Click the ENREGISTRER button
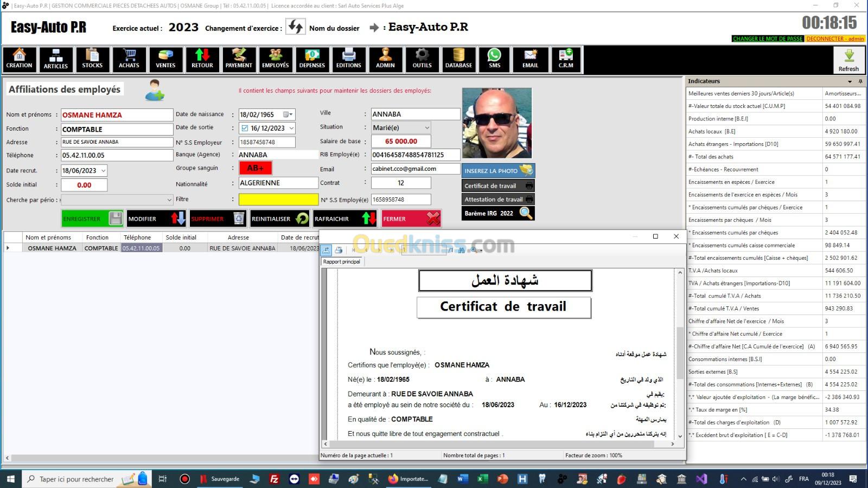 tap(92, 219)
